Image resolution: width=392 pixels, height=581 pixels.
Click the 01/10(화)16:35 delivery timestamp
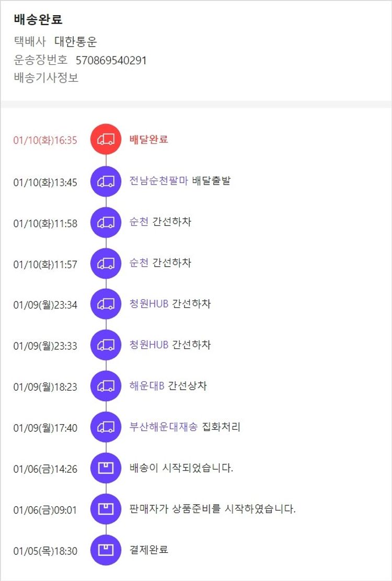point(45,140)
